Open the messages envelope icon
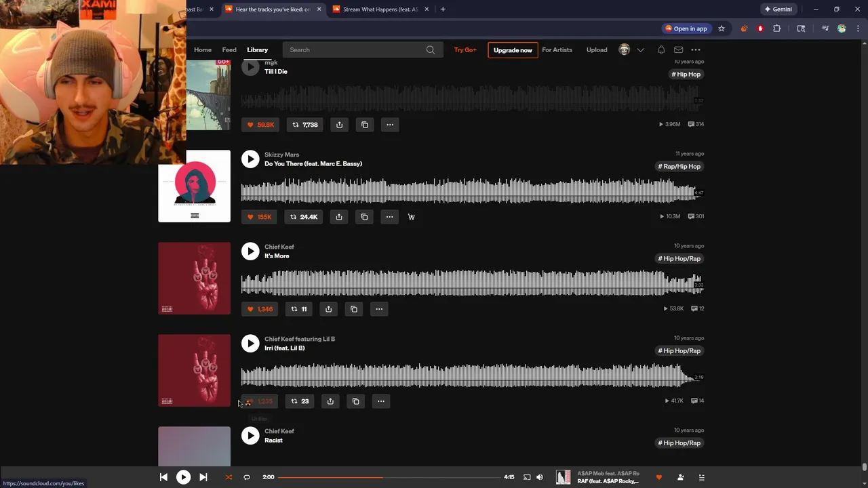The image size is (868, 488). click(678, 49)
